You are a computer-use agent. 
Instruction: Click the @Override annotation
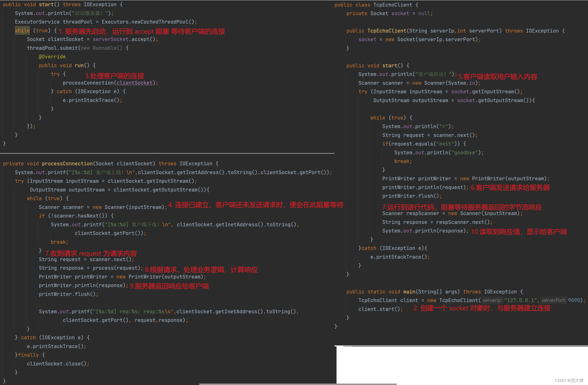[x=52, y=57]
